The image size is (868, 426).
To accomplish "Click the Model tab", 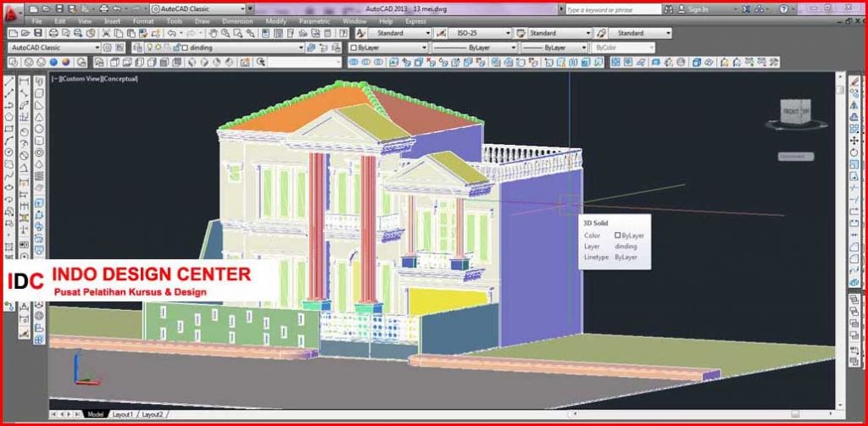I will pyautogui.click(x=96, y=414).
